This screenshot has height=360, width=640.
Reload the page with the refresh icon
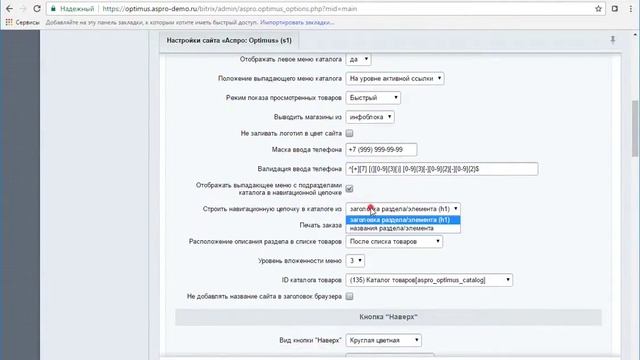coord(37,9)
